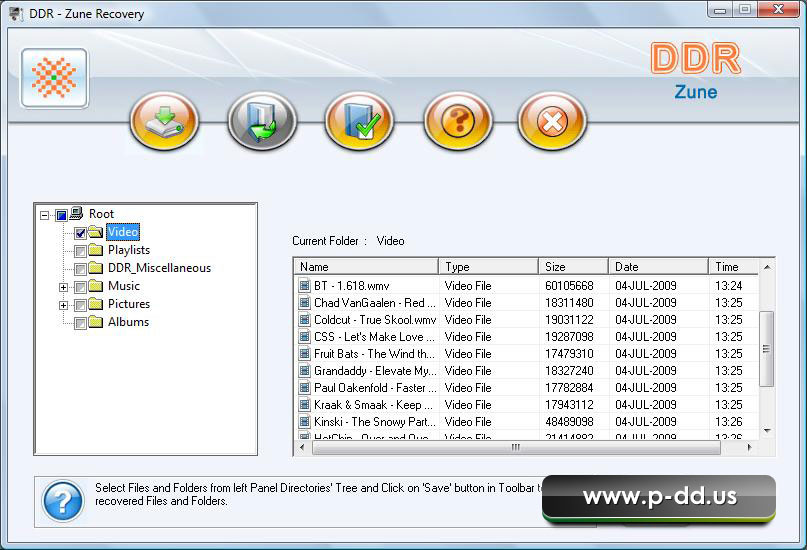Screen dimensions: 807x550
Task: Sort file list by Date column
Action: [x=658, y=267]
